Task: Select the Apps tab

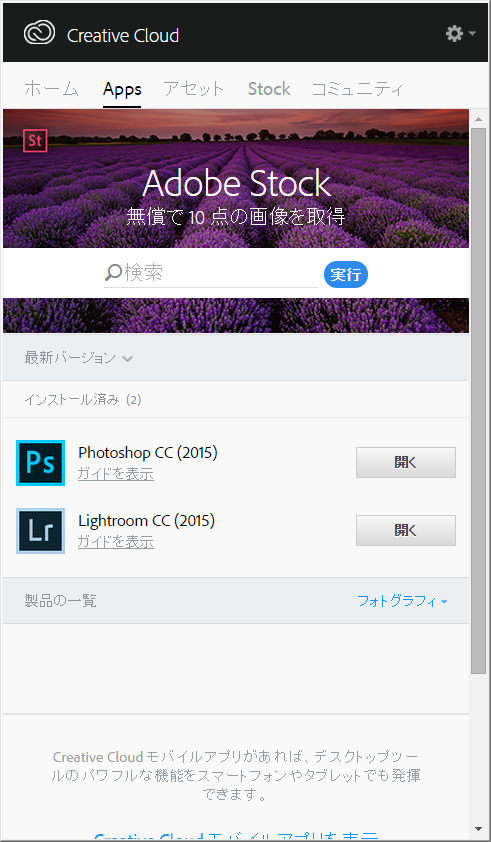Action: (122, 89)
